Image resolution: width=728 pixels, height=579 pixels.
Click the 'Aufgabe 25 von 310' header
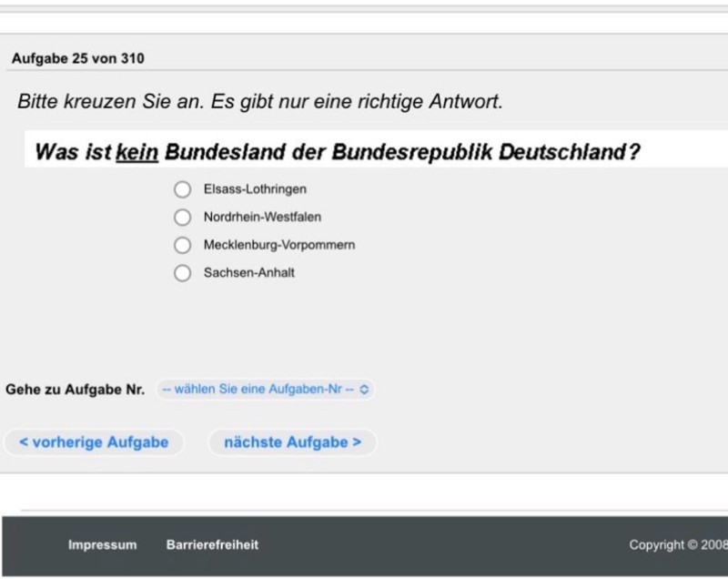77,59
